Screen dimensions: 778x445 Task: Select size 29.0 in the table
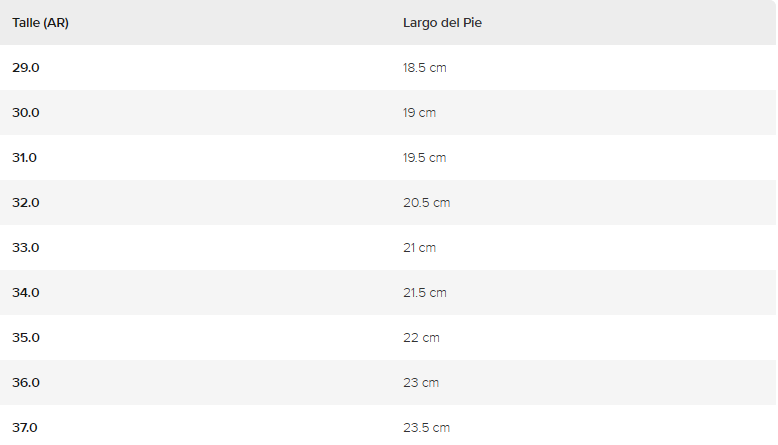tap(26, 68)
